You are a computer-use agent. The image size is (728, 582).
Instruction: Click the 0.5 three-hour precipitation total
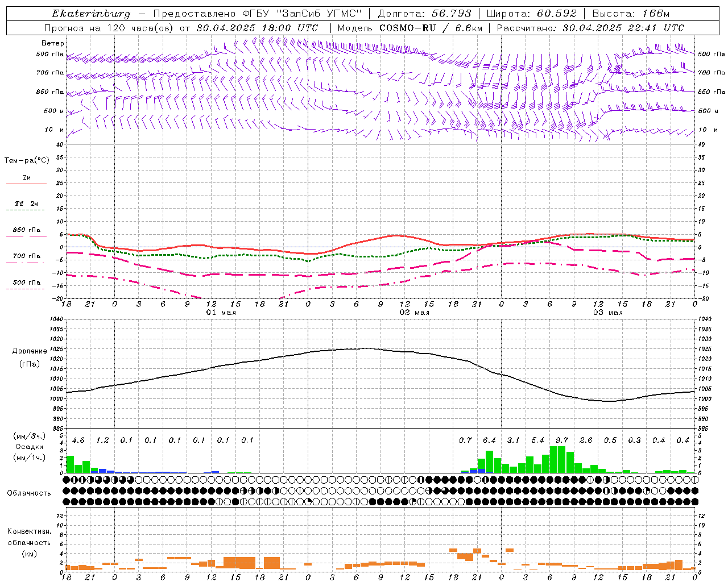tap(610, 440)
